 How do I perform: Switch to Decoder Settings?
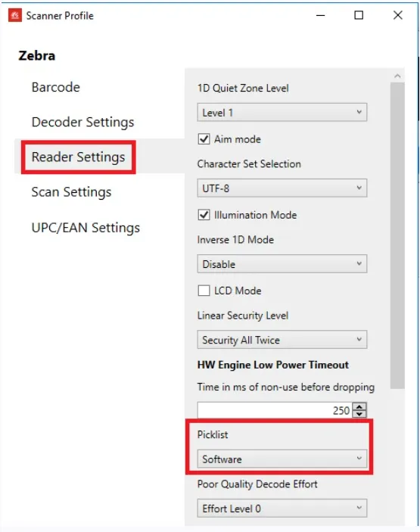(82, 122)
